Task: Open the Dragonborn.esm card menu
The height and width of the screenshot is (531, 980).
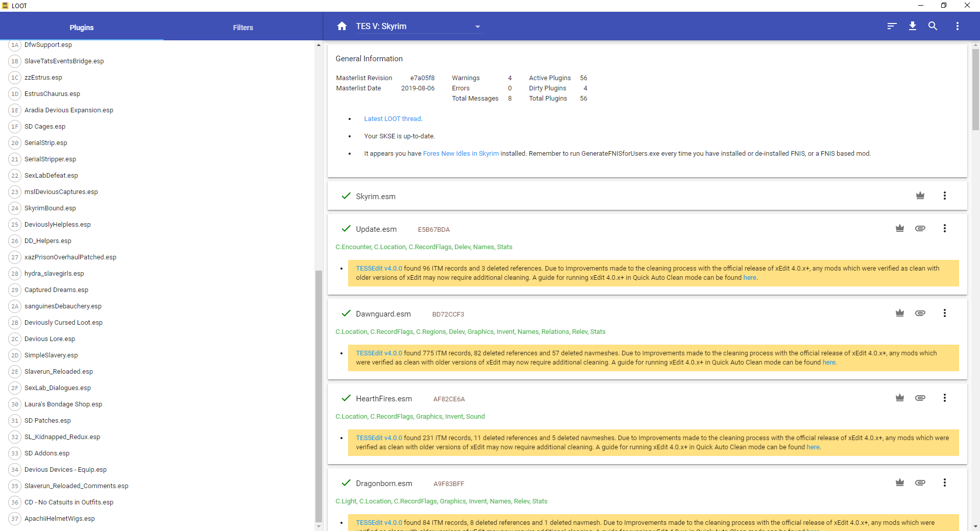Action: pyautogui.click(x=945, y=482)
